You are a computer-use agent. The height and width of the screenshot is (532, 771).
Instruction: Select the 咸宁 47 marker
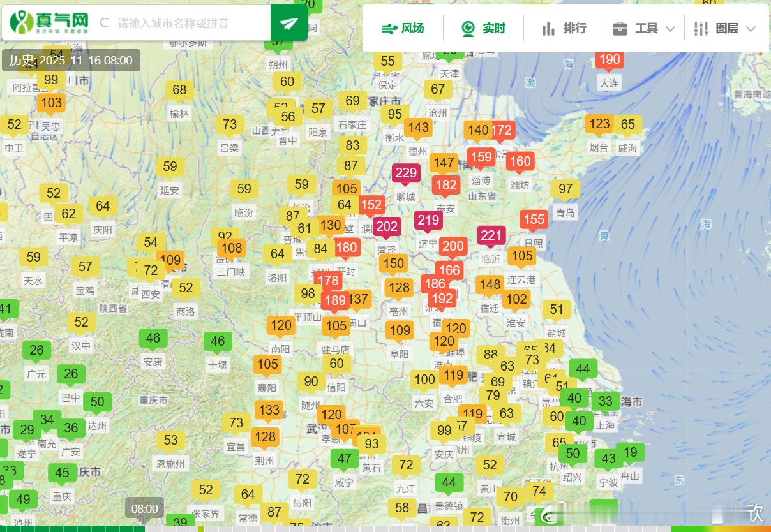tap(345, 460)
